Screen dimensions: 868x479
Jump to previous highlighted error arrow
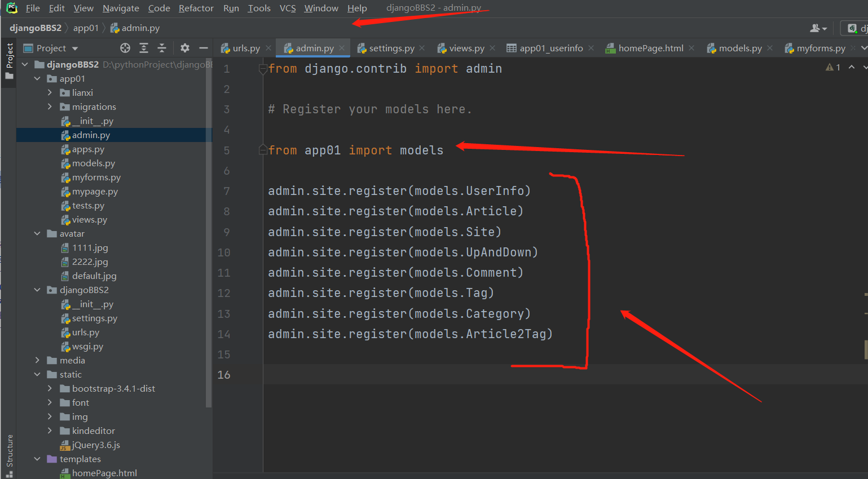[852, 68]
